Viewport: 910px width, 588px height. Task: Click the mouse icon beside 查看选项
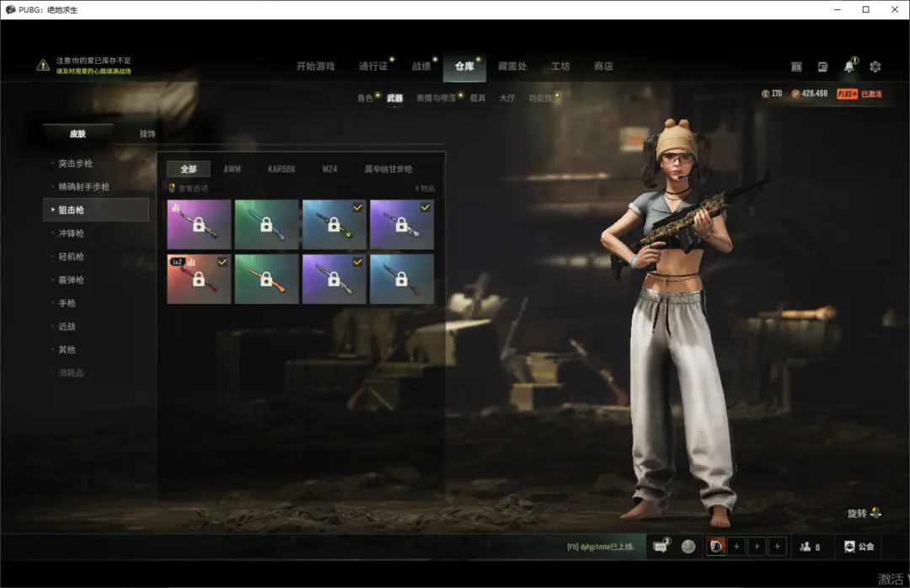[172, 188]
